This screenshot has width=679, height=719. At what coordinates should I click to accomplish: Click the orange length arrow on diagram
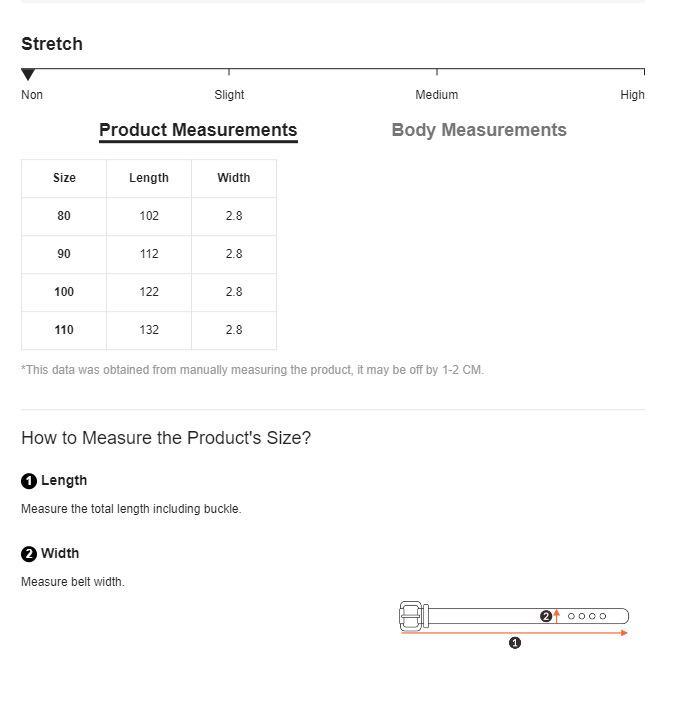(x=514, y=633)
